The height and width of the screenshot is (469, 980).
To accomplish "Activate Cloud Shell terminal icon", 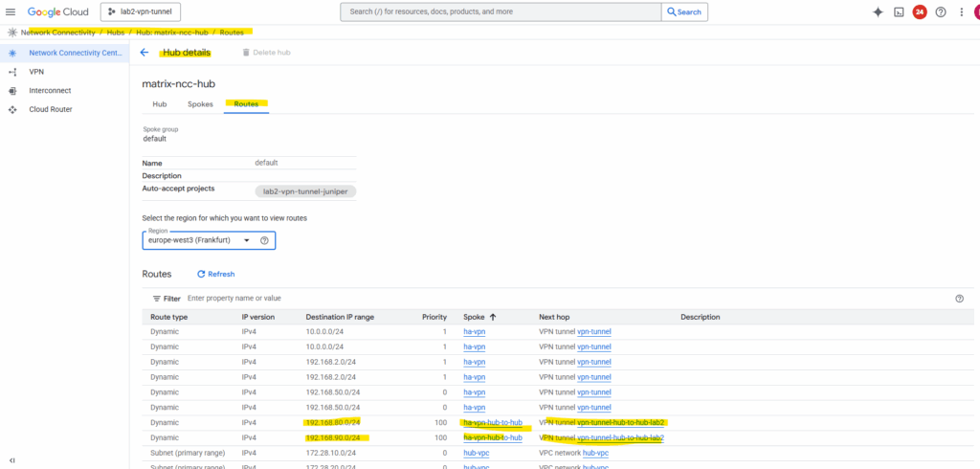I will coord(899,12).
